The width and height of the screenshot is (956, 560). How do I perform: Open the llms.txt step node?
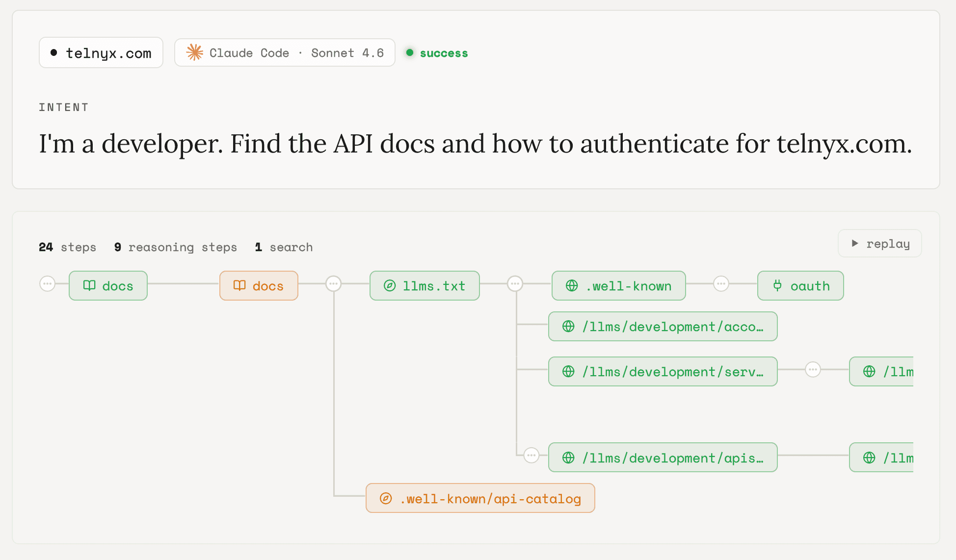pos(425,285)
